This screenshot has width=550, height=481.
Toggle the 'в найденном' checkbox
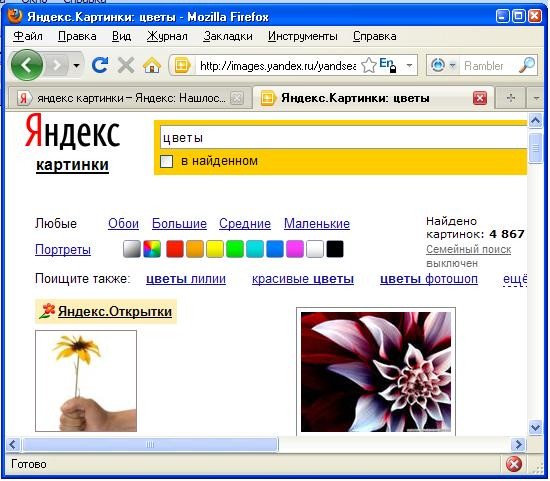point(166,161)
